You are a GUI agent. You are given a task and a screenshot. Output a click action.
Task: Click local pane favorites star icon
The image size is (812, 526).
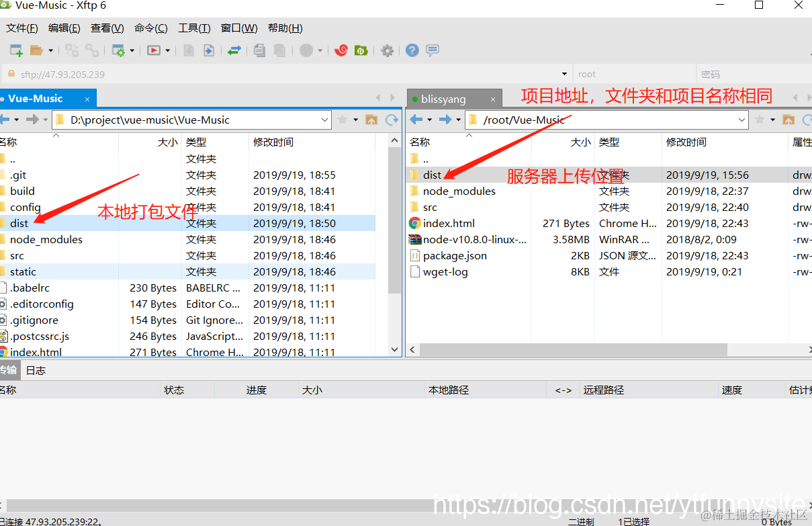[343, 120]
